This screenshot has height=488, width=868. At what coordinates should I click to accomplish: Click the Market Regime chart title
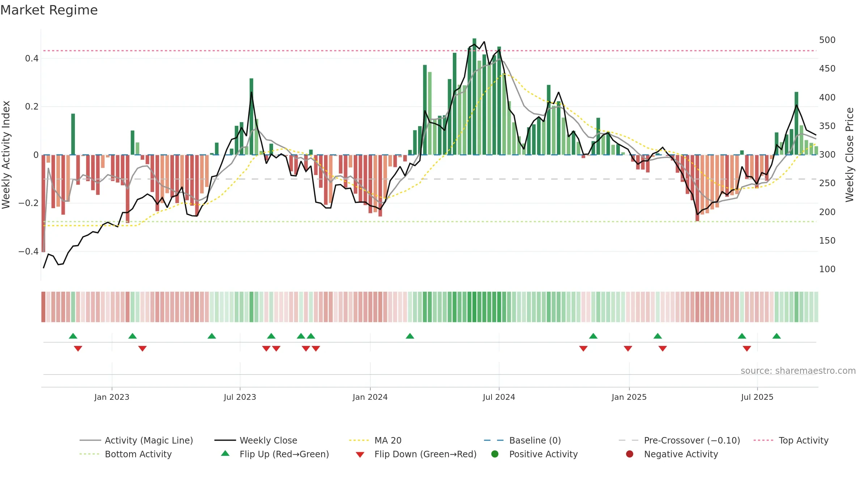(x=49, y=10)
